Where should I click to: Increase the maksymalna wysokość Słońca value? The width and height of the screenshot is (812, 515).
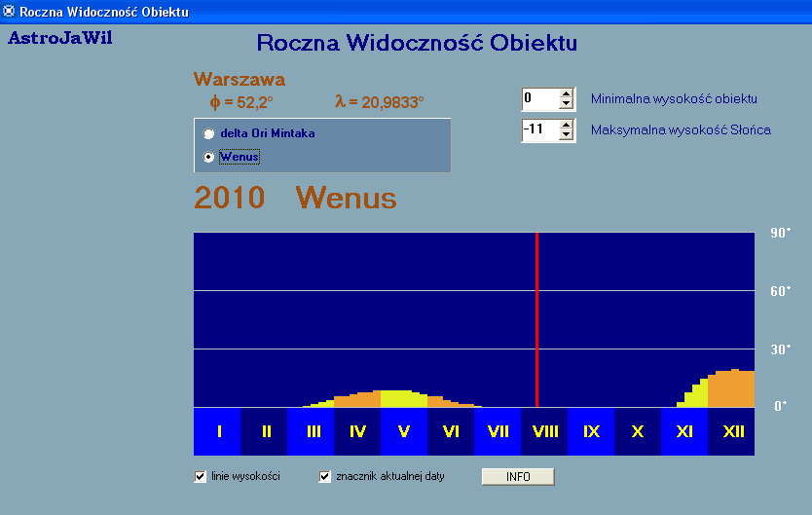566,125
